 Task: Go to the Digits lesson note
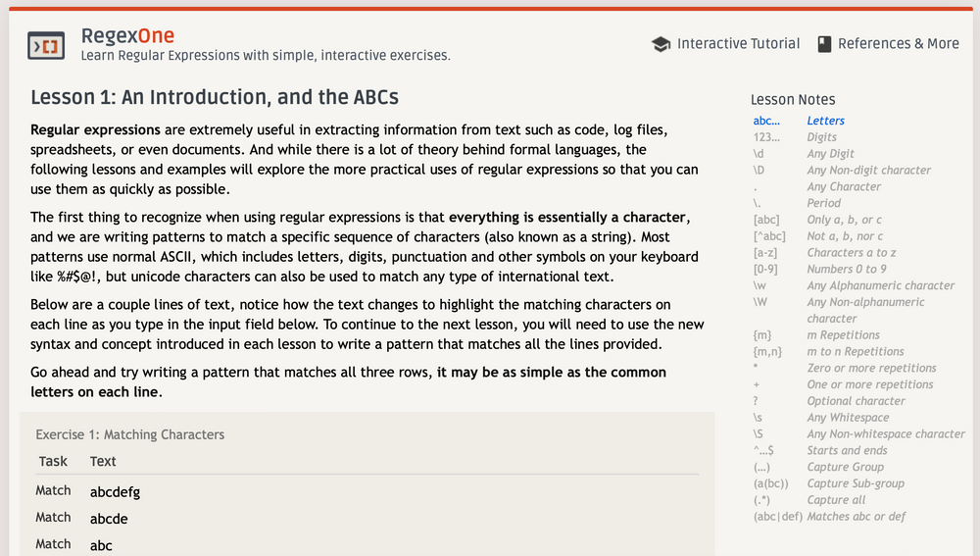click(x=821, y=137)
